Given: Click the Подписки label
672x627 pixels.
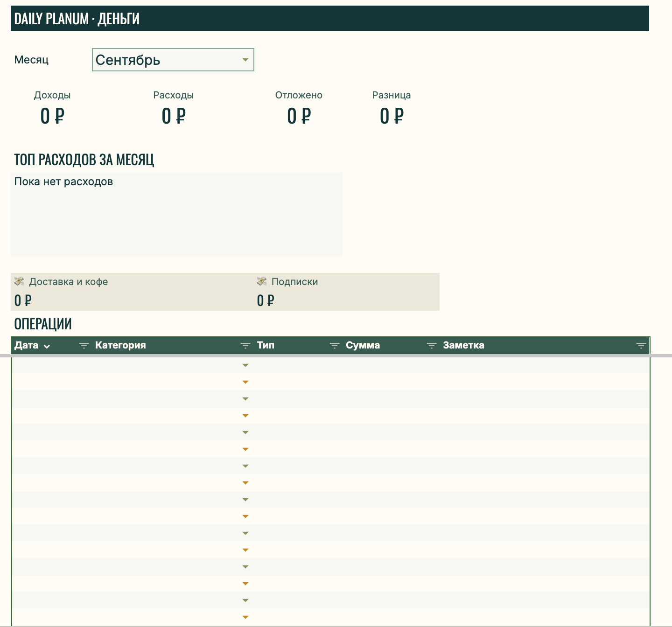Looking at the screenshot, I should tap(294, 282).
